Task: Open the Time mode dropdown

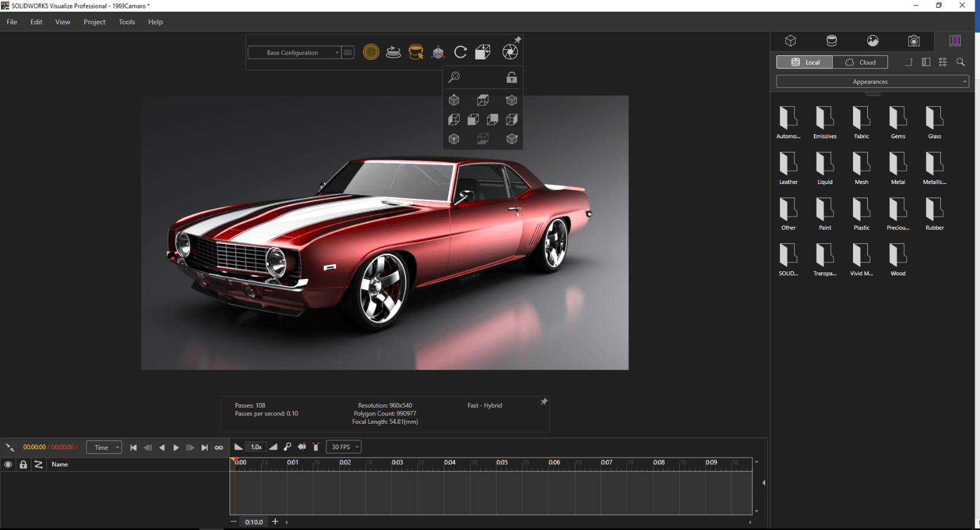Action: [x=104, y=448]
